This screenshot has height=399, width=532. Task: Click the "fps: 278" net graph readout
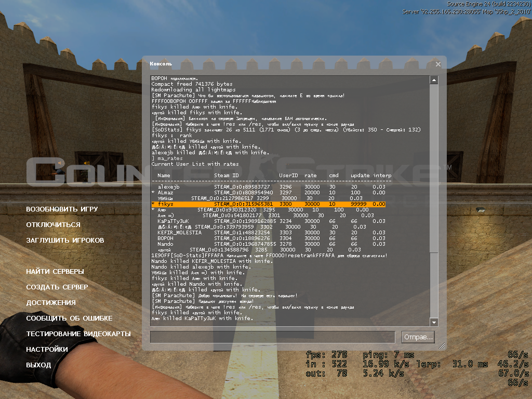point(326,355)
